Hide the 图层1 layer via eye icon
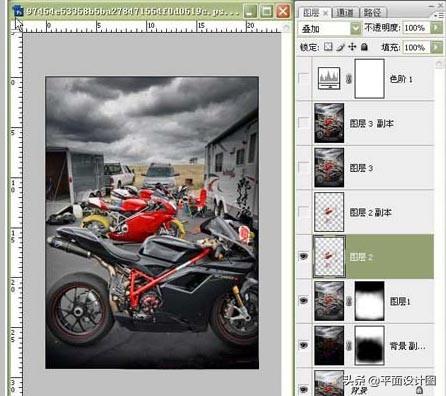446x396 pixels. coord(303,301)
